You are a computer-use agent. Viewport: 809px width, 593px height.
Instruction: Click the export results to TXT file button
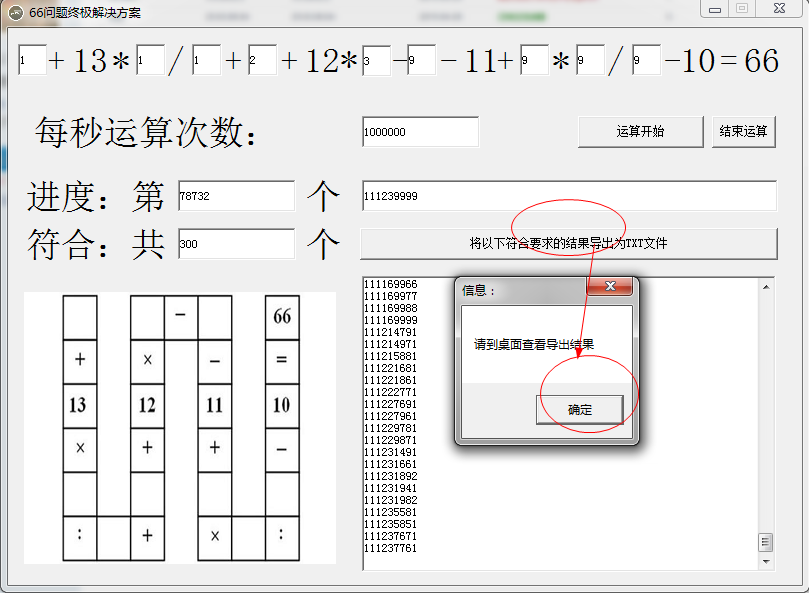[570, 243]
